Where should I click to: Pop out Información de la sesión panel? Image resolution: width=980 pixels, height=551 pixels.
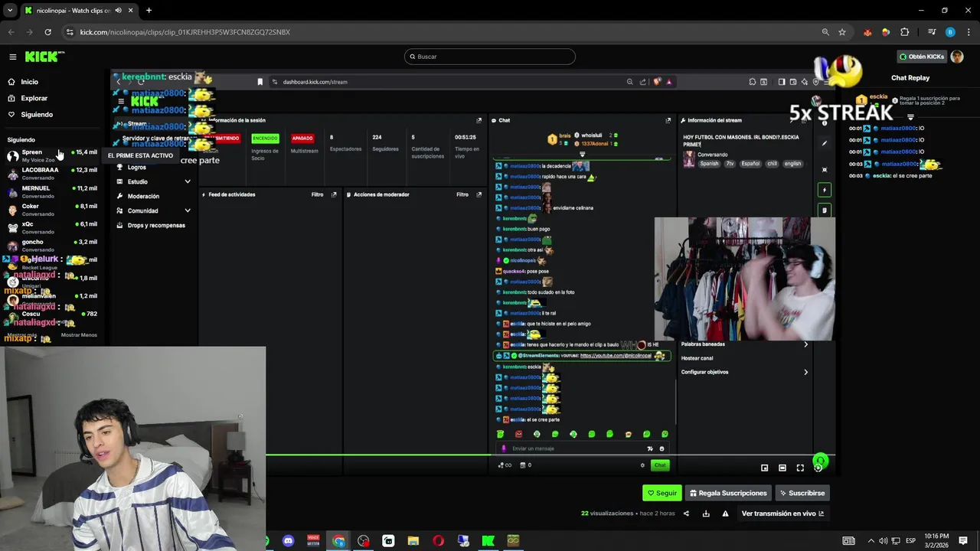coord(479,120)
